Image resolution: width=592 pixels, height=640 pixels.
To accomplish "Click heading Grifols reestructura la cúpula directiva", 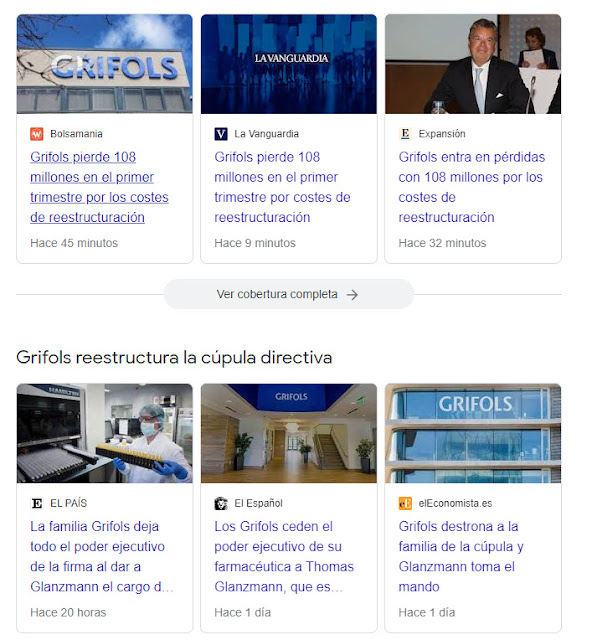I will 174,358.
